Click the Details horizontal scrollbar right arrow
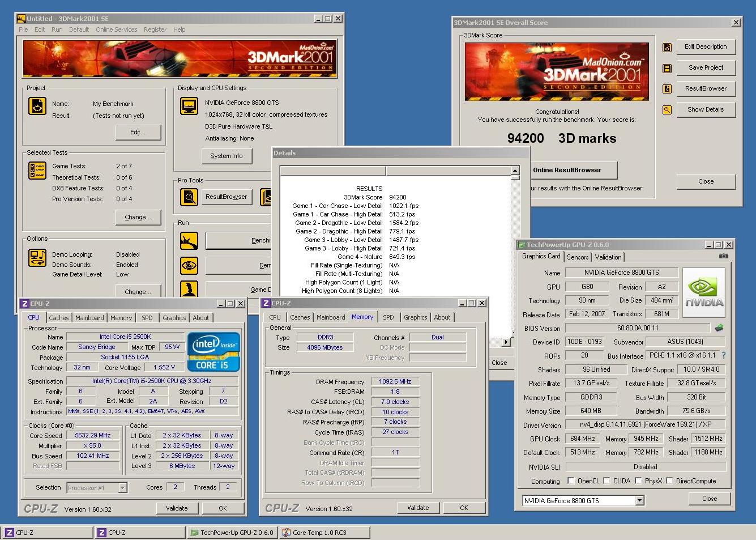Screen dimensions: 756x540 coord(506,342)
